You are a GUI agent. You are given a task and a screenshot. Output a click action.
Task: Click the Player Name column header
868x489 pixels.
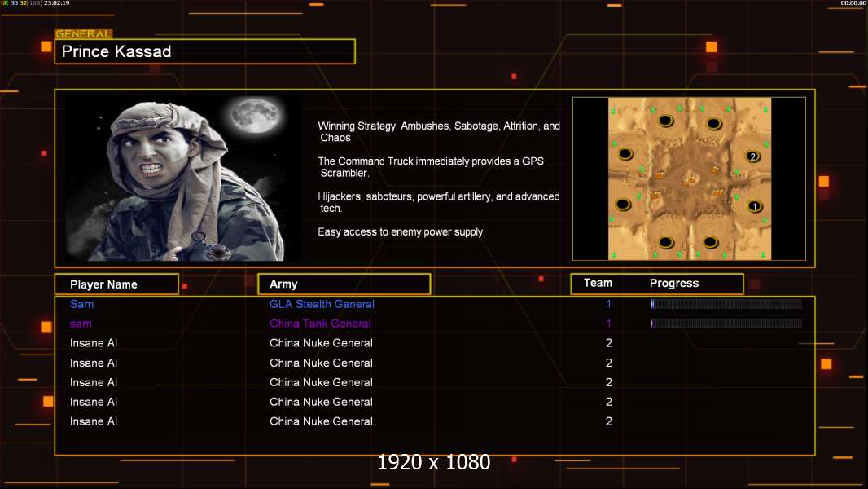[x=116, y=284]
